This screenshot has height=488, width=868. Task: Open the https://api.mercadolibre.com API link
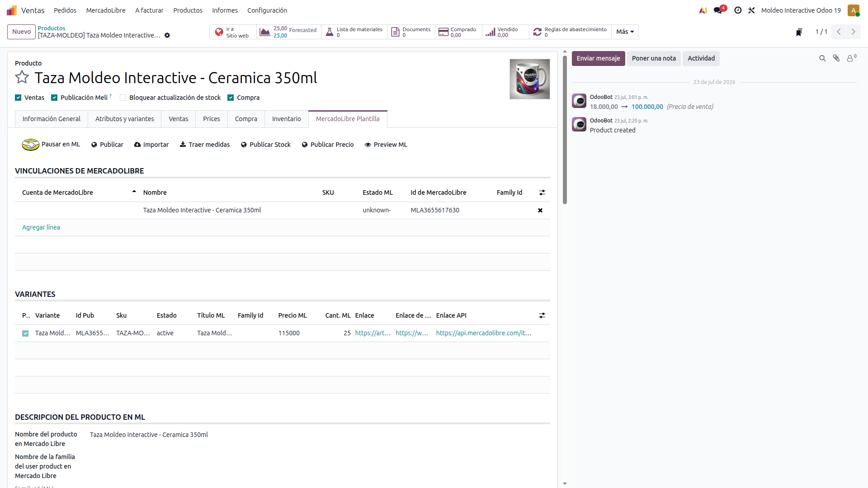coord(483,333)
